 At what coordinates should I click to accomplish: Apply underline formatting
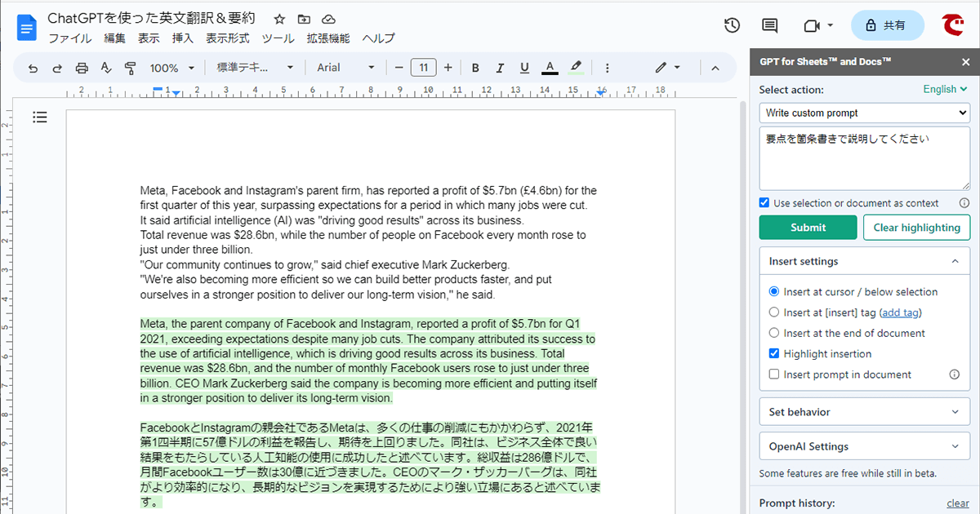pos(524,69)
